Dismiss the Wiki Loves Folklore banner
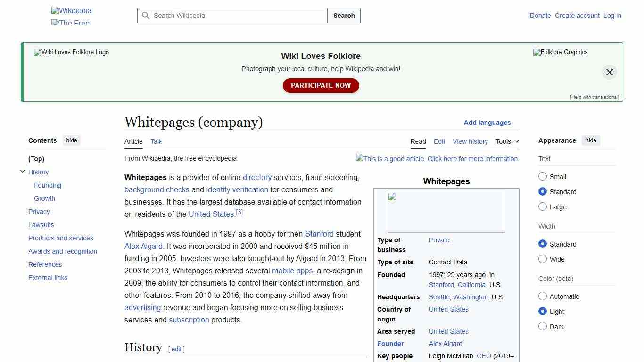This screenshot has width=644, height=362. [x=609, y=72]
